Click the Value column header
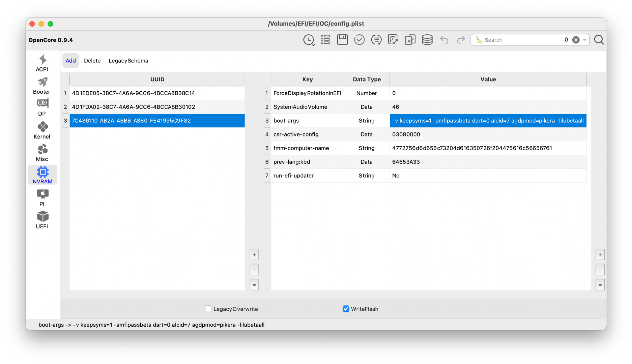The image size is (632, 364). pos(488,80)
